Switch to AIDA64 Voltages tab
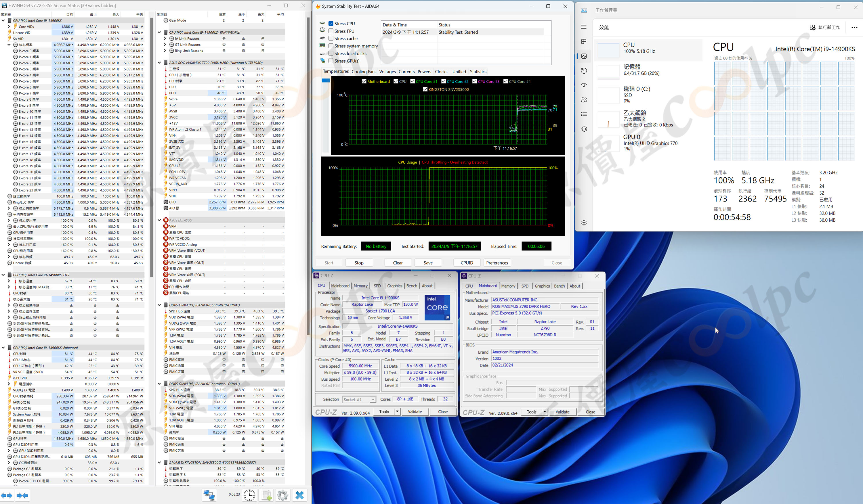863x504 pixels. (x=387, y=72)
